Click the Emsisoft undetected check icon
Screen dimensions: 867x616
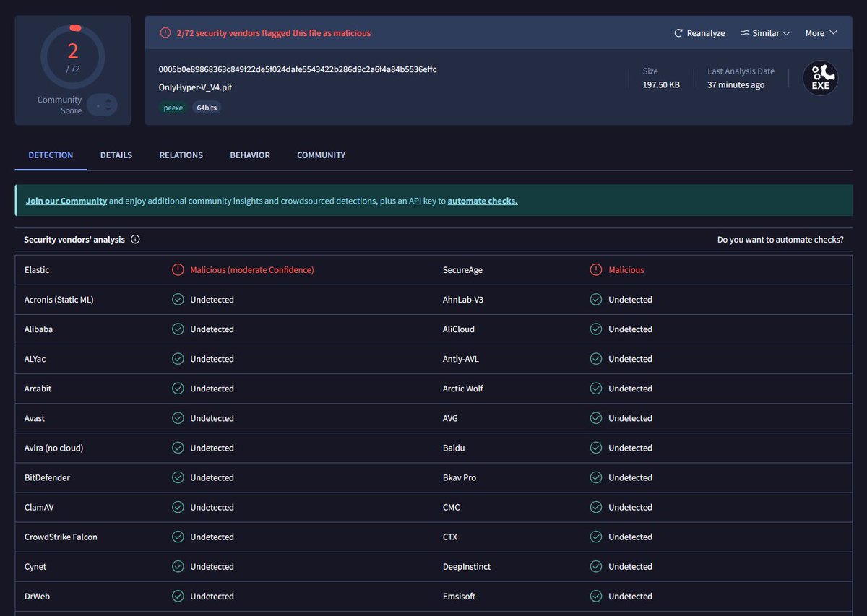[x=596, y=596]
